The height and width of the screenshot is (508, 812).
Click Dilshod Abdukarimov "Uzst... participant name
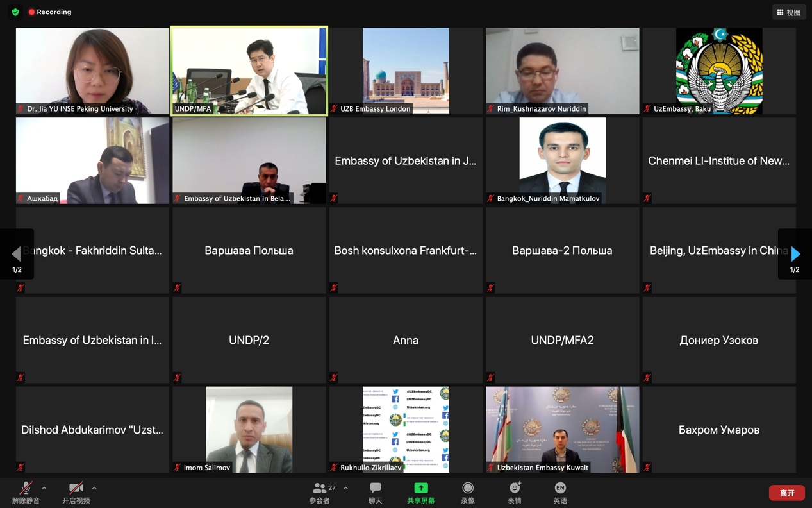[92, 430]
